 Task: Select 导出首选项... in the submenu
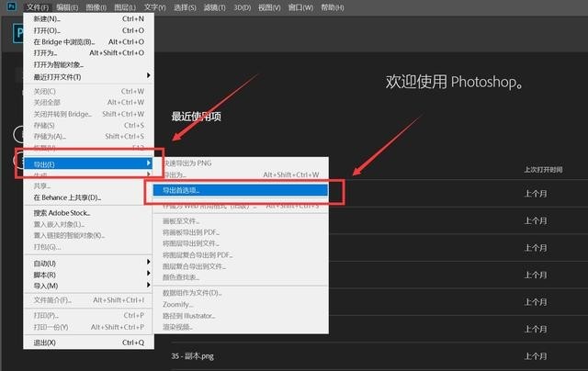[241, 190]
